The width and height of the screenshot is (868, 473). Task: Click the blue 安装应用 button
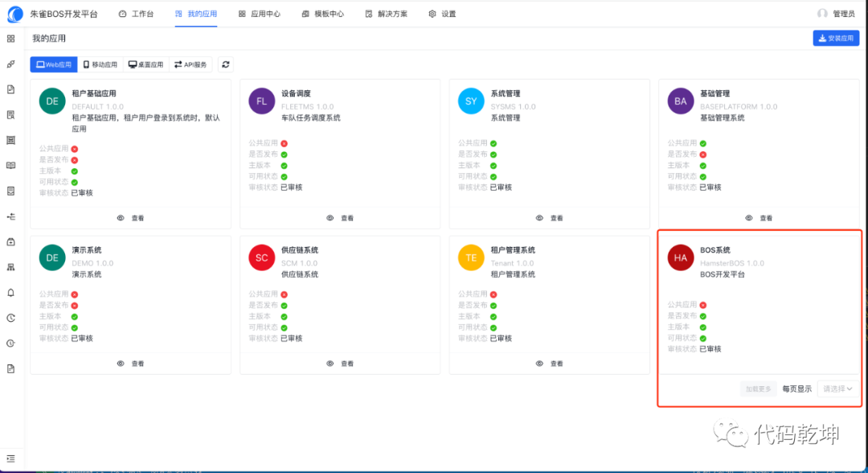pyautogui.click(x=836, y=39)
